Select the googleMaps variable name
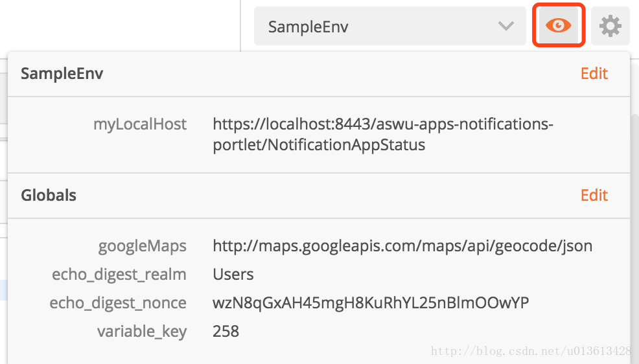 point(142,246)
